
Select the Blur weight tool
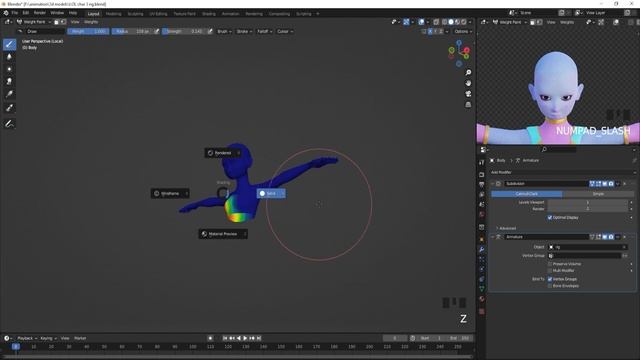pyautogui.click(x=9, y=57)
